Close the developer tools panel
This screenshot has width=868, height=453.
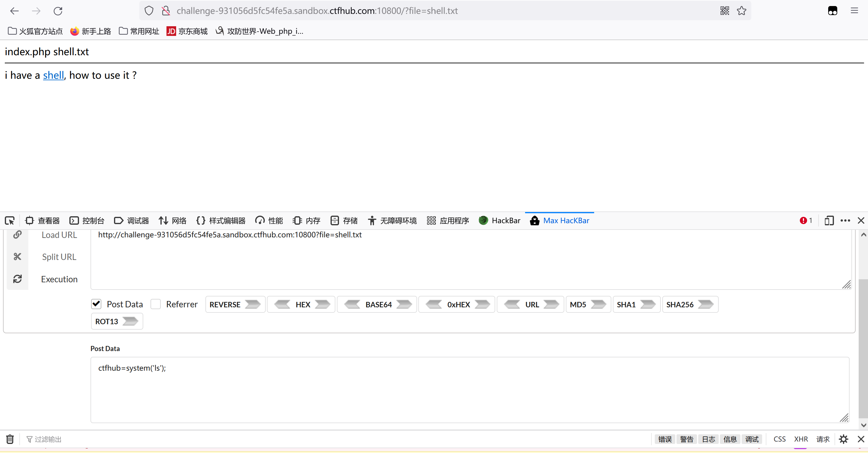pos(861,220)
